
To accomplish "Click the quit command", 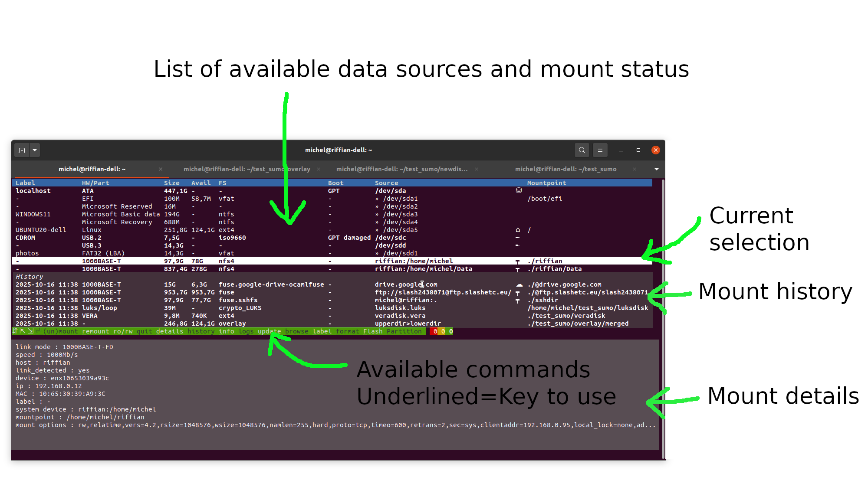I will click(145, 331).
